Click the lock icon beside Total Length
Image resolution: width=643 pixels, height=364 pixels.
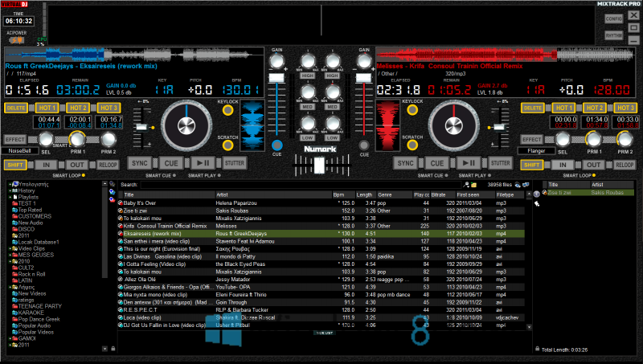click(x=537, y=350)
